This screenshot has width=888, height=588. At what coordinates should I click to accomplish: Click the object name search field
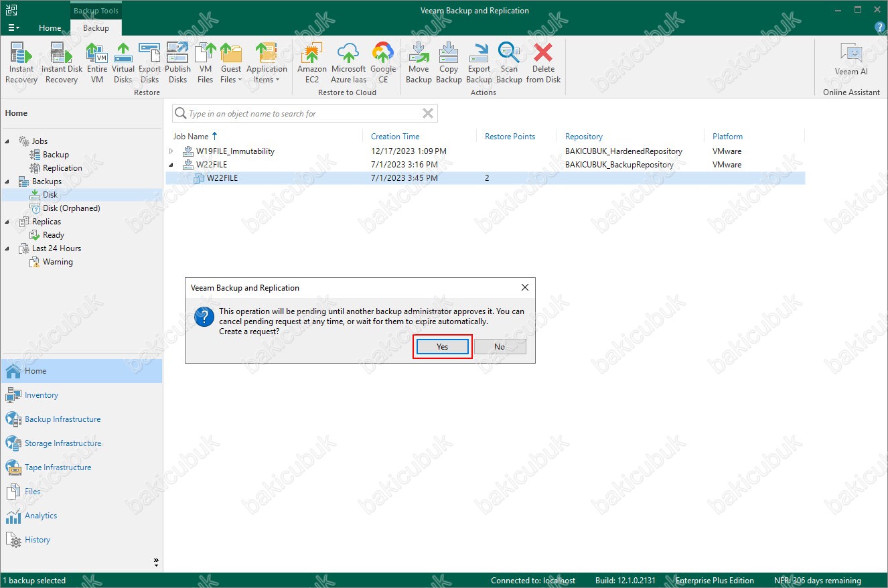tap(301, 114)
